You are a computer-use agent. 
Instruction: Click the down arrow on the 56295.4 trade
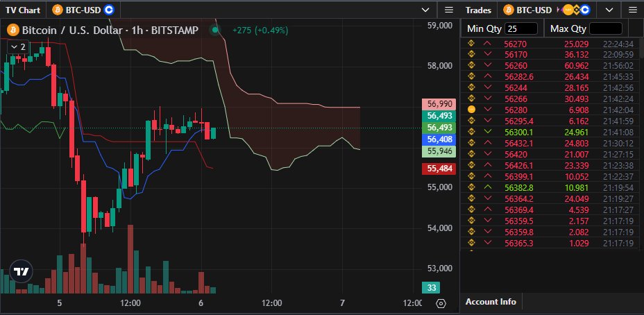tap(488, 121)
